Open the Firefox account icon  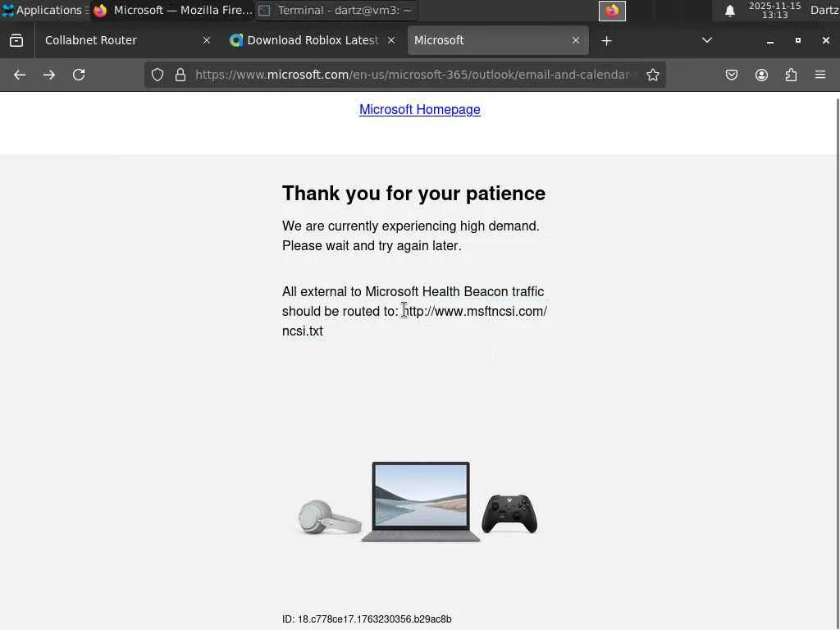pyautogui.click(x=761, y=75)
